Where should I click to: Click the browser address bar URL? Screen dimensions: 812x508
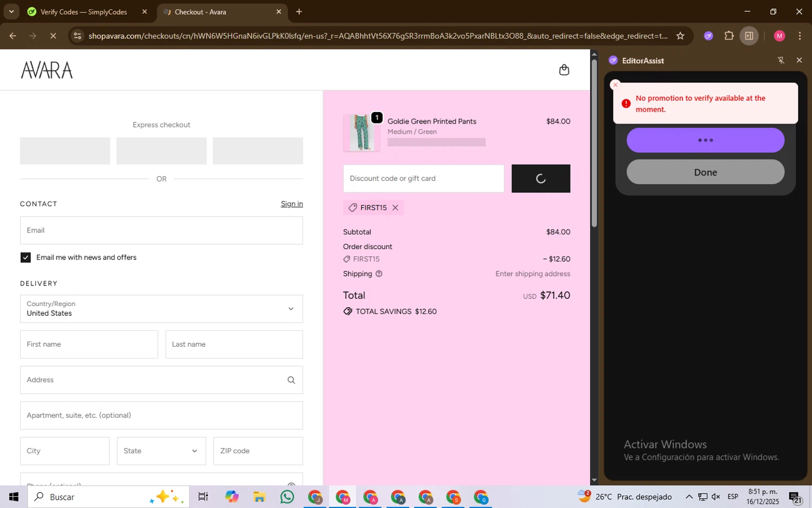378,36
